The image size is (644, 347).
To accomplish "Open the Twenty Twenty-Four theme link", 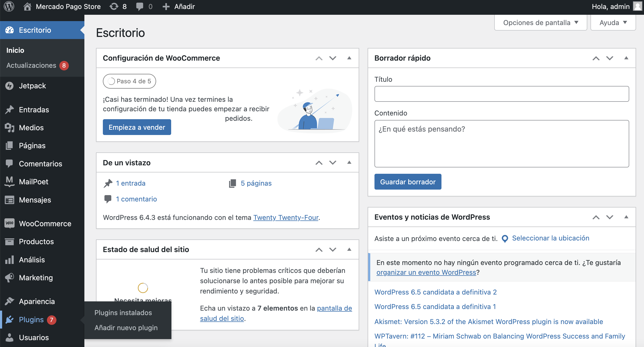I will coord(286,218).
